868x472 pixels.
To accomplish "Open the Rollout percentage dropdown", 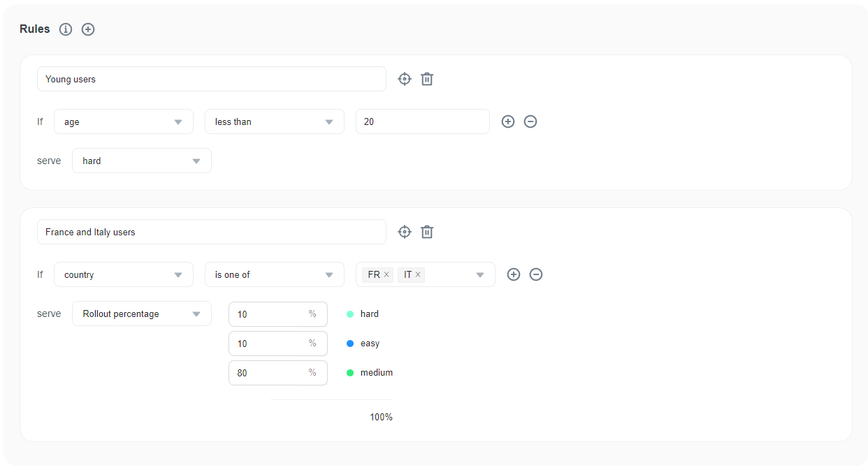I will [141, 314].
